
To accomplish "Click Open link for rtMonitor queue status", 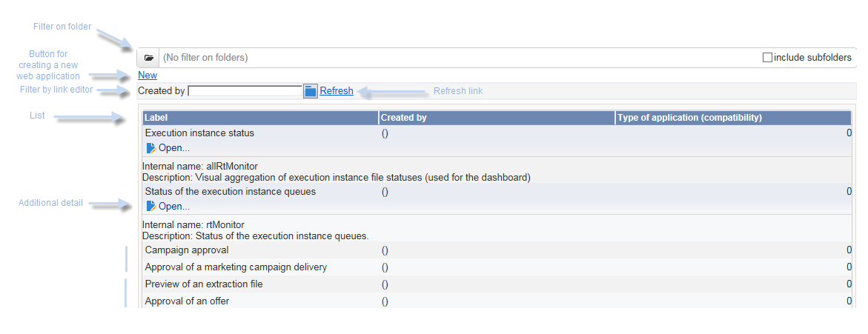I will click(x=173, y=207).
